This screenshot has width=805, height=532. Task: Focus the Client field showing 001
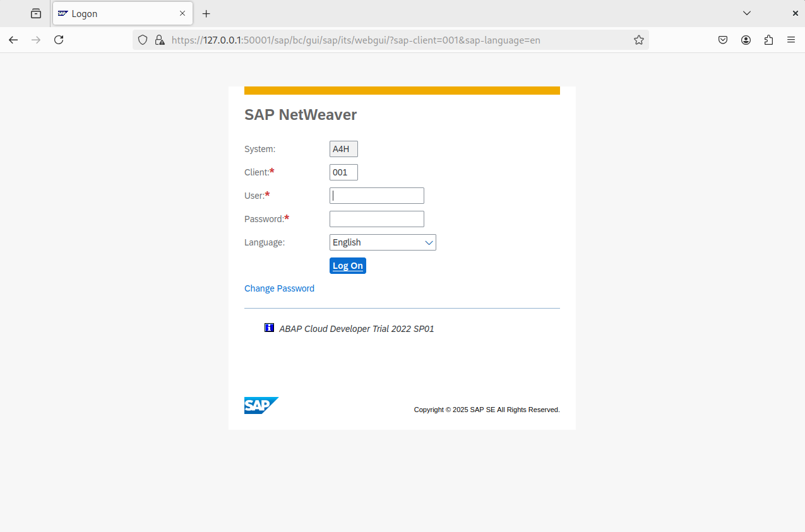(x=343, y=172)
